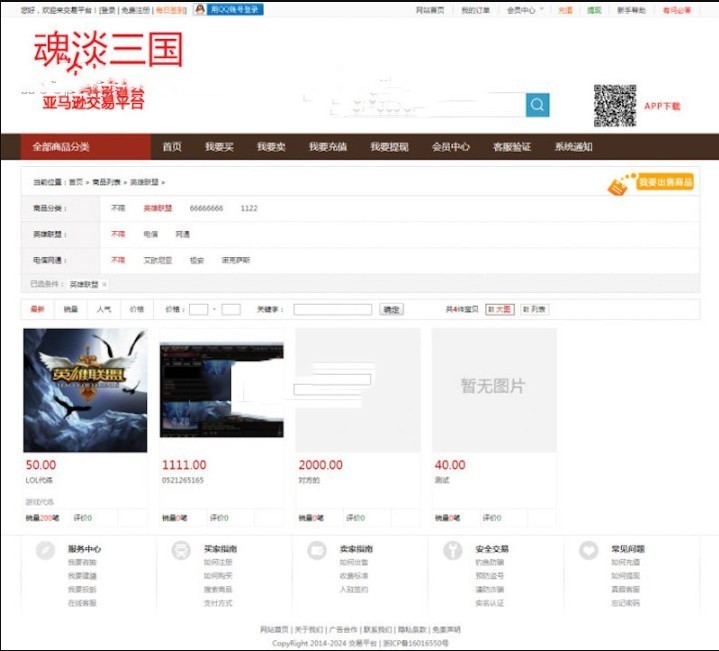Click the 确定 filter confirm button

point(391,310)
